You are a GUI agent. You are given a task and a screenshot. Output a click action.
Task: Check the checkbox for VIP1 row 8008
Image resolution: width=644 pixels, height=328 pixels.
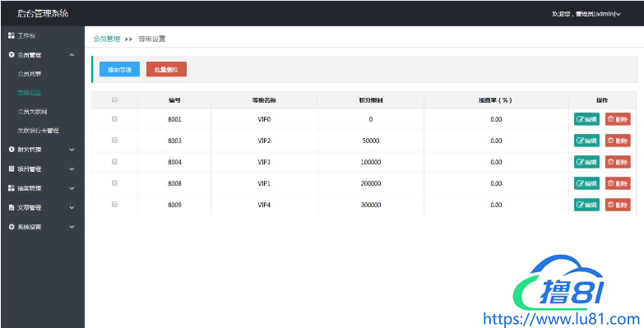[114, 183]
